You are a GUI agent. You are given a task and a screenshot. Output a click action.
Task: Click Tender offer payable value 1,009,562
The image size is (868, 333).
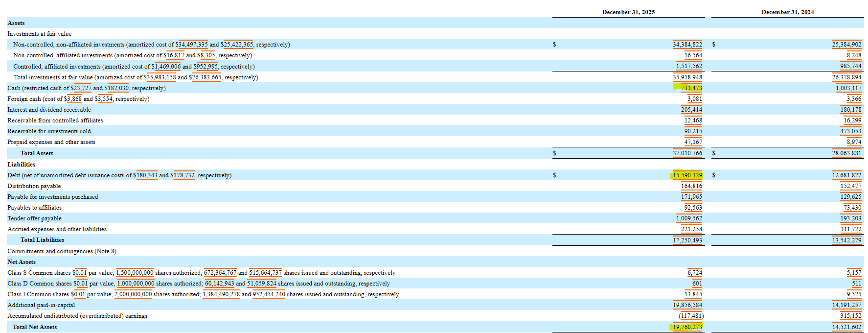(x=689, y=218)
